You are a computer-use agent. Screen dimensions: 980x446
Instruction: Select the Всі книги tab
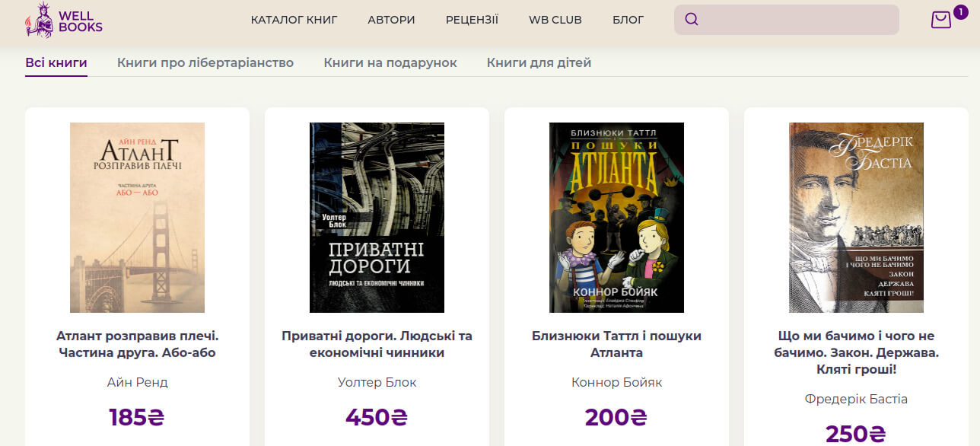(56, 63)
